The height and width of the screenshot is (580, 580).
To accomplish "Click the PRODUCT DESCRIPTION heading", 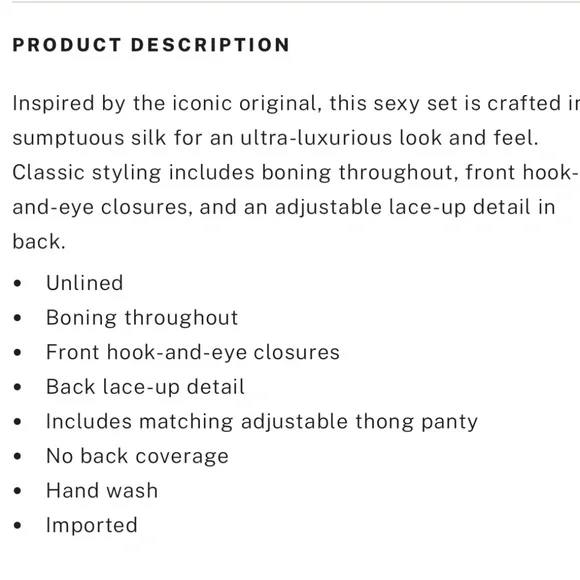I will [x=151, y=45].
